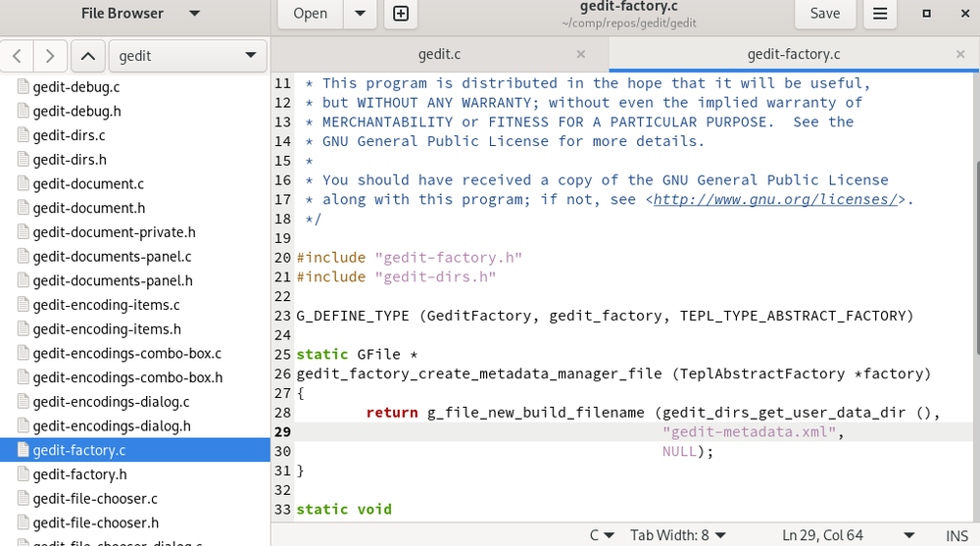This screenshot has height=546, width=980.
Task: Follow the www.gnu.org/licenses link
Action: (775, 200)
